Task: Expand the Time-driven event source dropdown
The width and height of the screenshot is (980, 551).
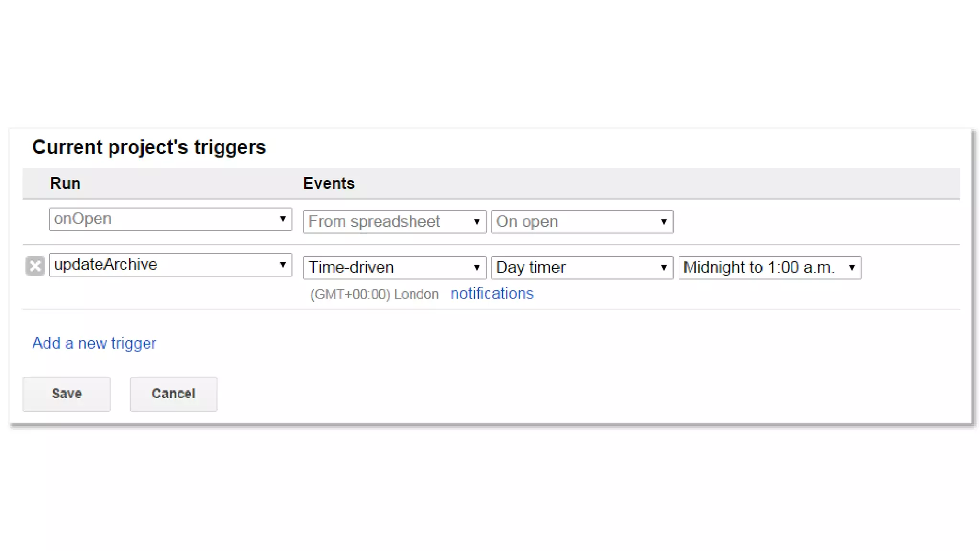Action: tap(394, 267)
